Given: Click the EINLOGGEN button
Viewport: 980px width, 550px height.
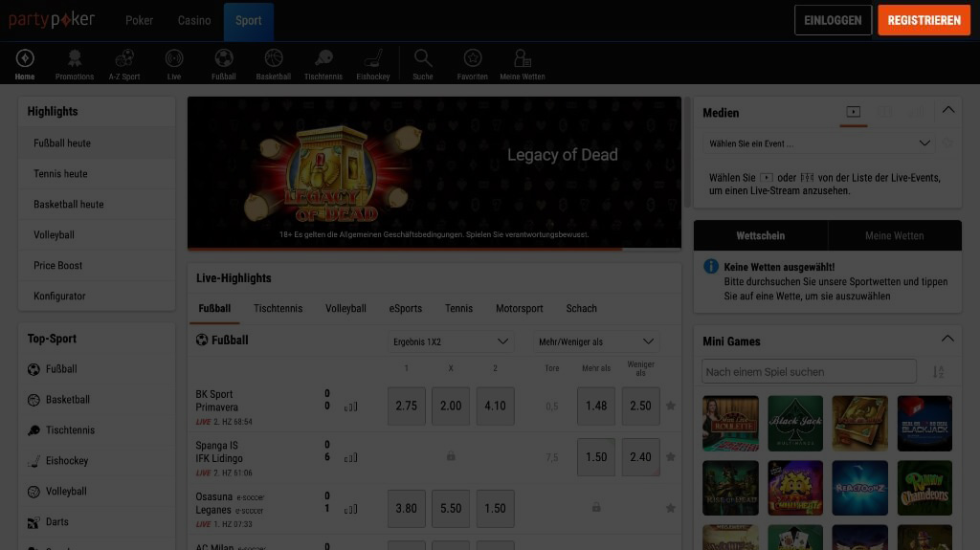Looking at the screenshot, I should coord(834,20).
